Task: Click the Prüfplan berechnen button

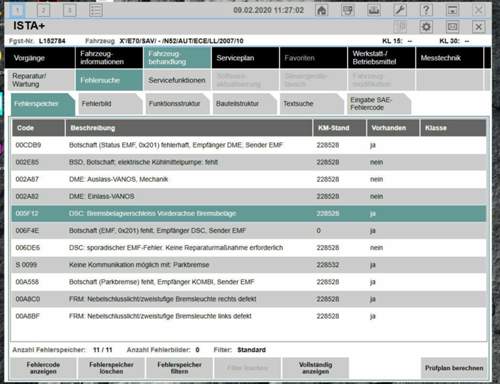Action: 454,368
